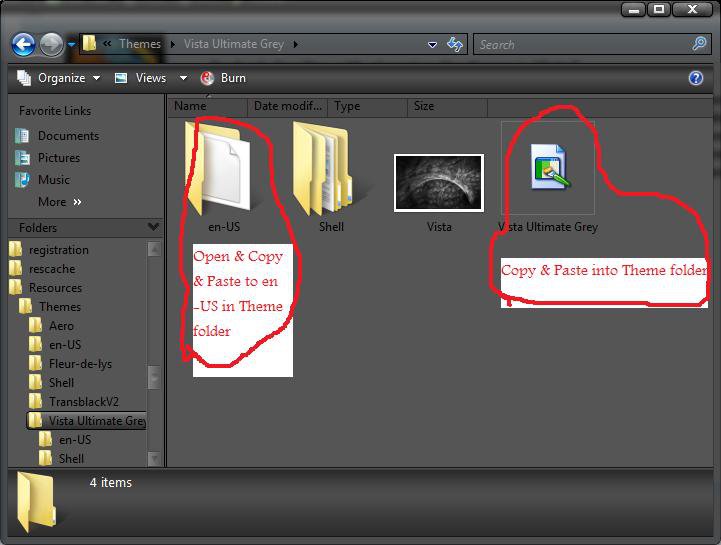Viewport: 721px width, 545px height.
Task: Click the Burn disc icon
Action: coord(207,78)
